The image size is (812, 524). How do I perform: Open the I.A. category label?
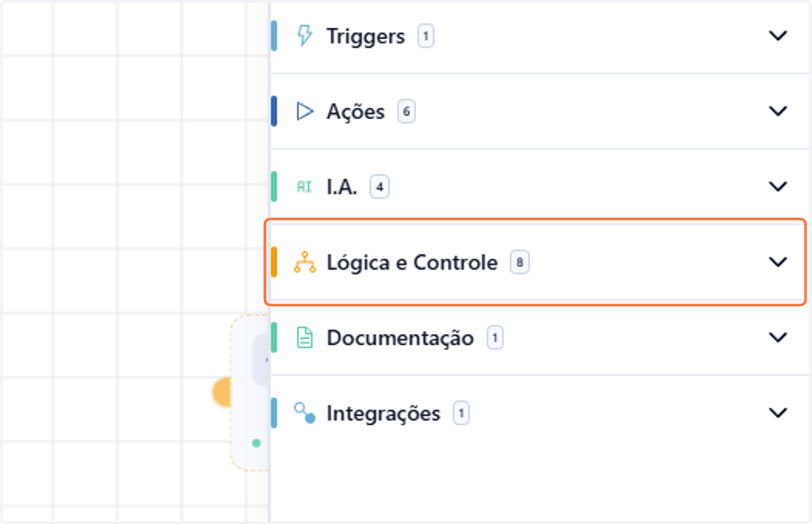pyautogui.click(x=342, y=187)
